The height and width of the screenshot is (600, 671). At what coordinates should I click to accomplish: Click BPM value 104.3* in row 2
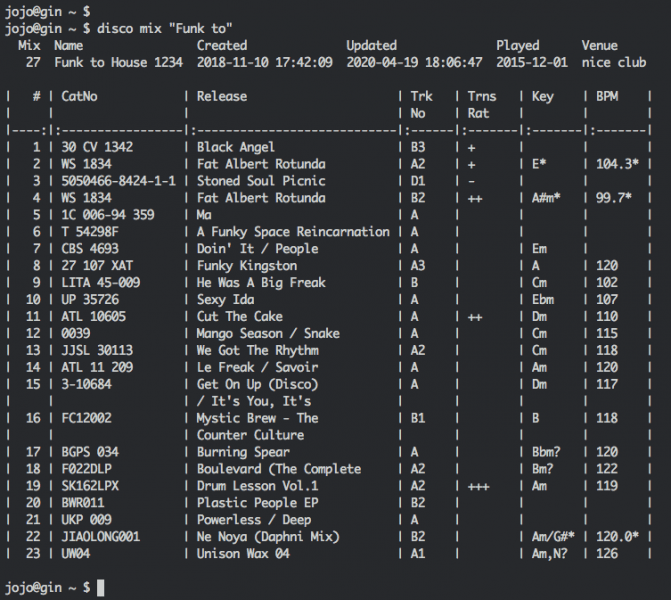(x=618, y=164)
